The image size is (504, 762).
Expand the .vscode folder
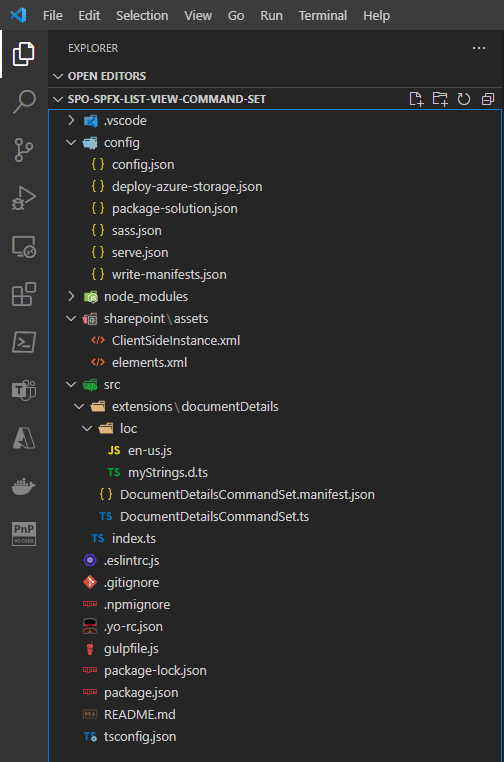(275, 121)
